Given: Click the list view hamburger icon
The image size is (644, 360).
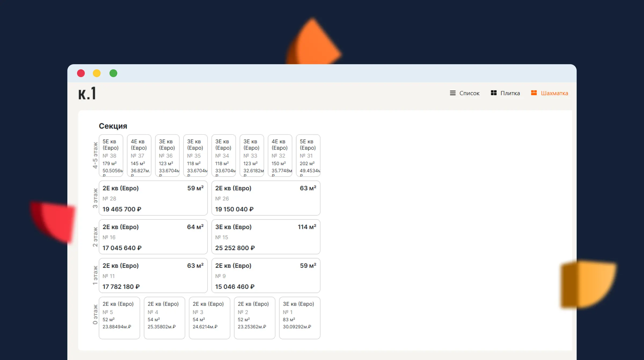Looking at the screenshot, I should [453, 93].
